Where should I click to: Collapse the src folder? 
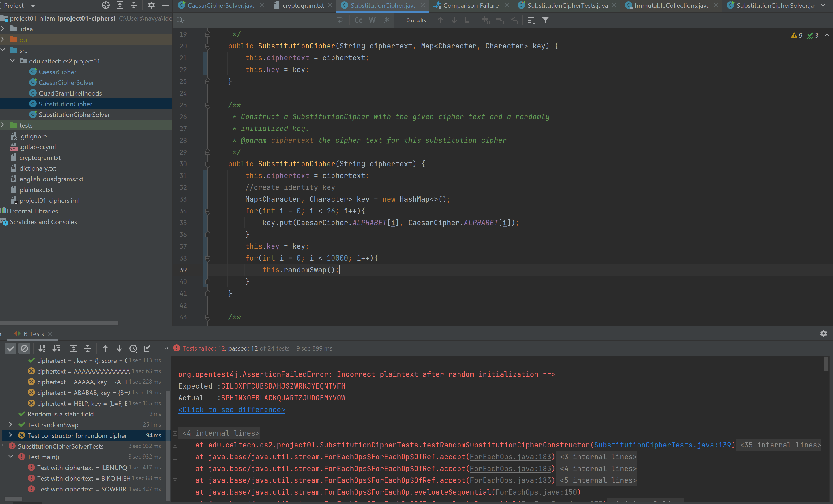(3, 50)
